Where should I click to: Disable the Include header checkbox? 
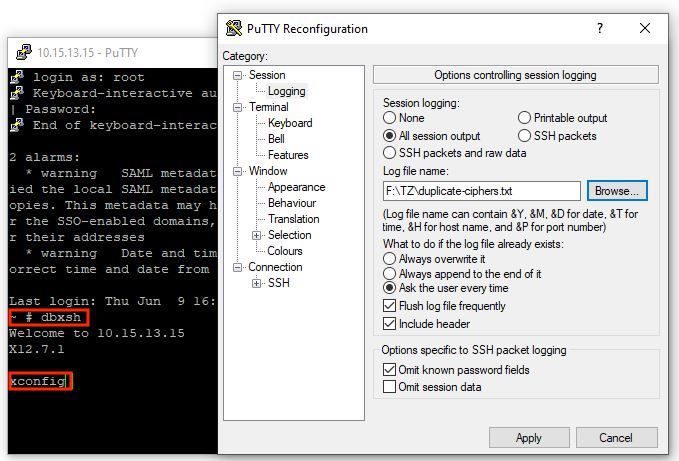(390, 324)
